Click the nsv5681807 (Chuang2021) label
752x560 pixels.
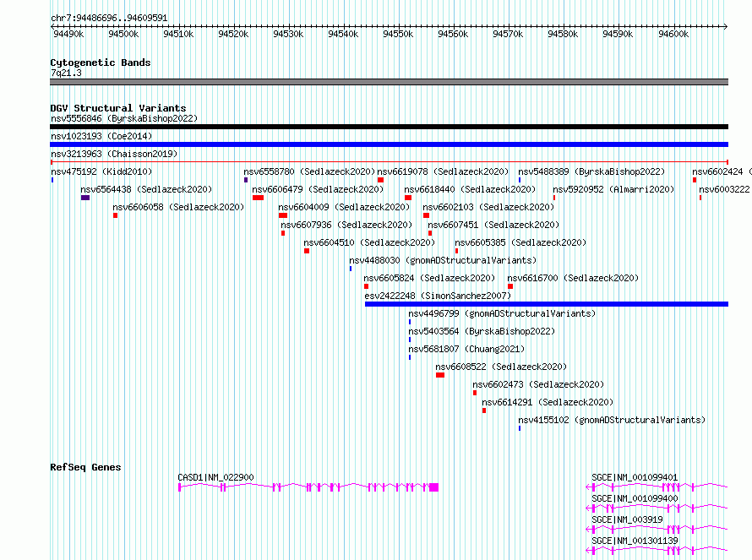(x=466, y=349)
